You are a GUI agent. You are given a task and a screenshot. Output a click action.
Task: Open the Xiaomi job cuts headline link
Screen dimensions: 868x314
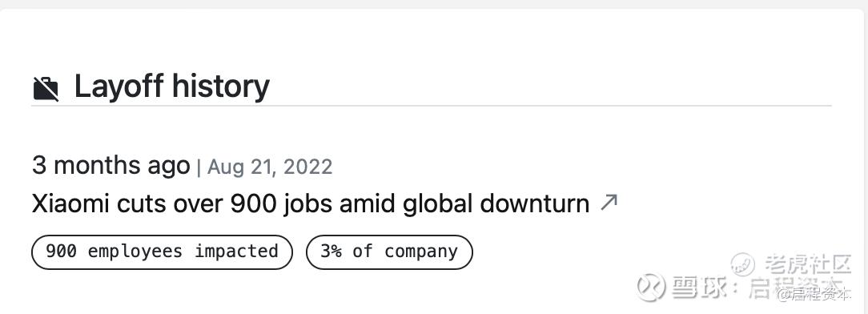[x=311, y=203]
